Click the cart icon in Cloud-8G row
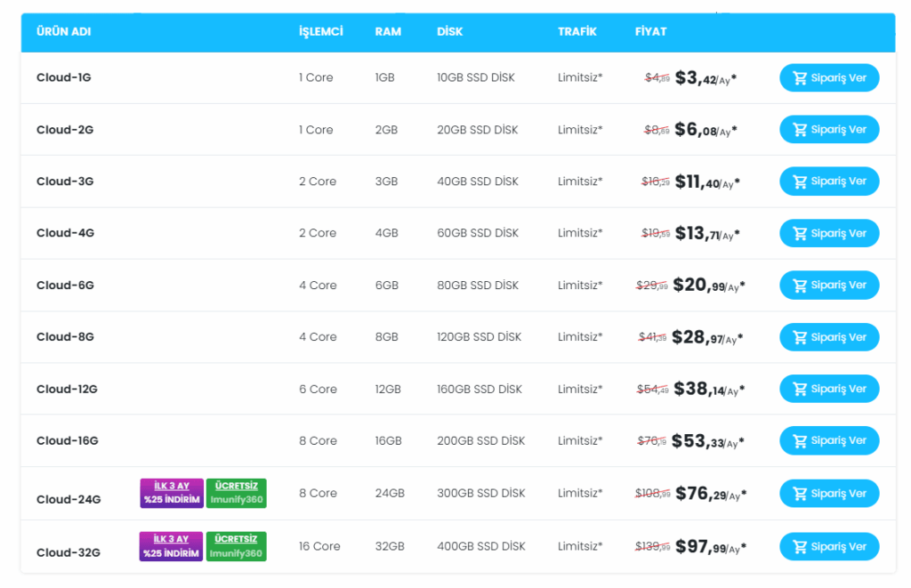 pyautogui.click(x=800, y=337)
